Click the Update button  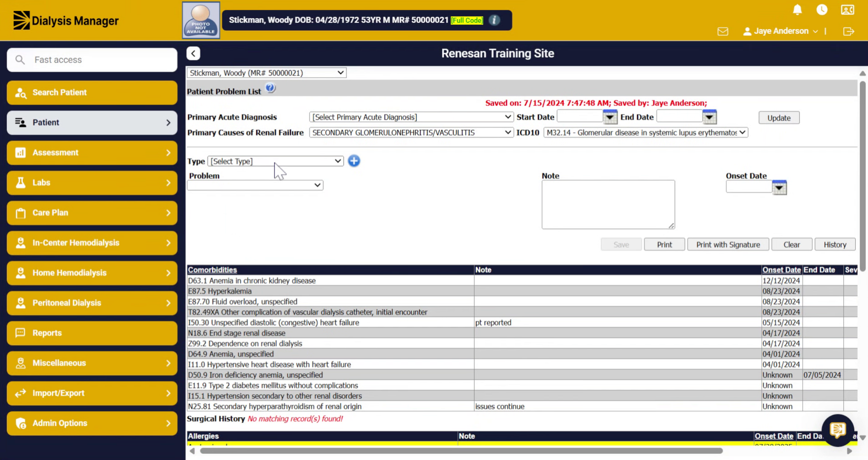pyautogui.click(x=779, y=118)
